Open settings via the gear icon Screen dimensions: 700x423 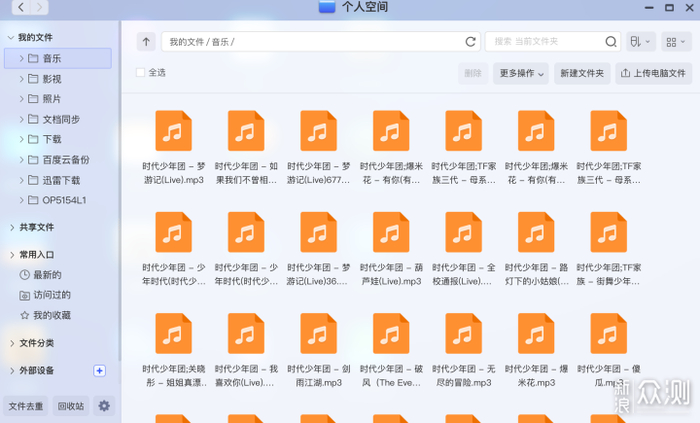[x=104, y=406]
